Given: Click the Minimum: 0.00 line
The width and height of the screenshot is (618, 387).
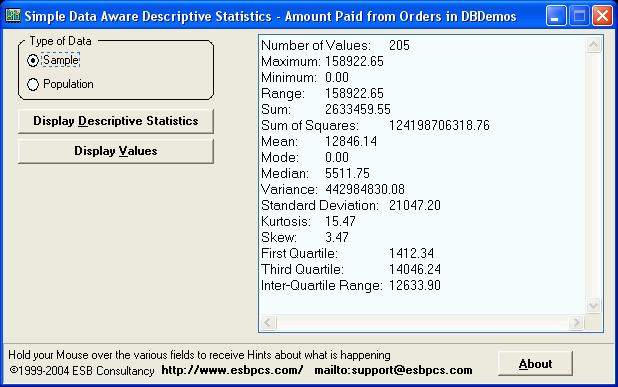Looking at the screenshot, I should (x=305, y=78).
